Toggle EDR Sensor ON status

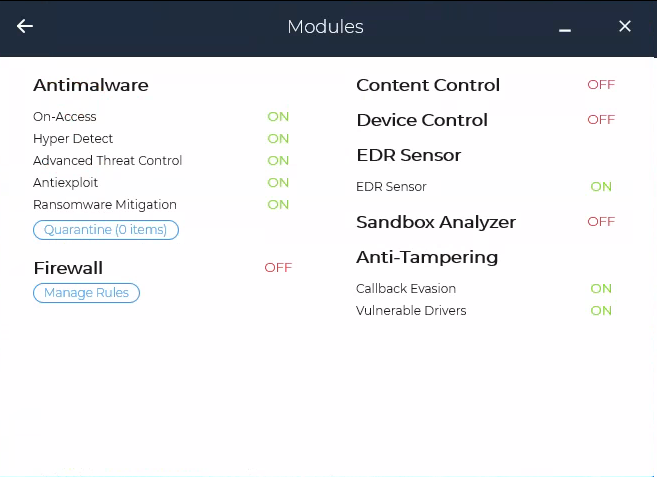coord(601,187)
